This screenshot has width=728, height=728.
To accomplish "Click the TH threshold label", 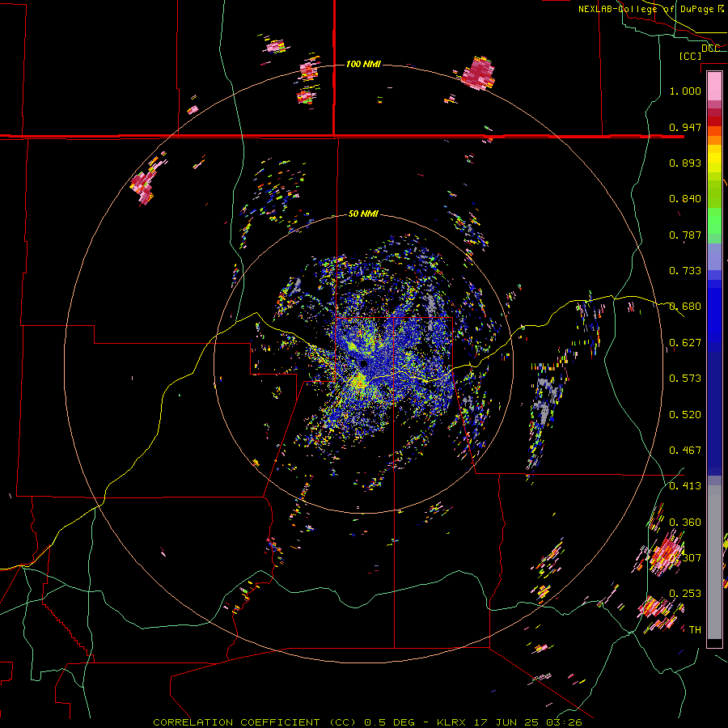I will [695, 630].
